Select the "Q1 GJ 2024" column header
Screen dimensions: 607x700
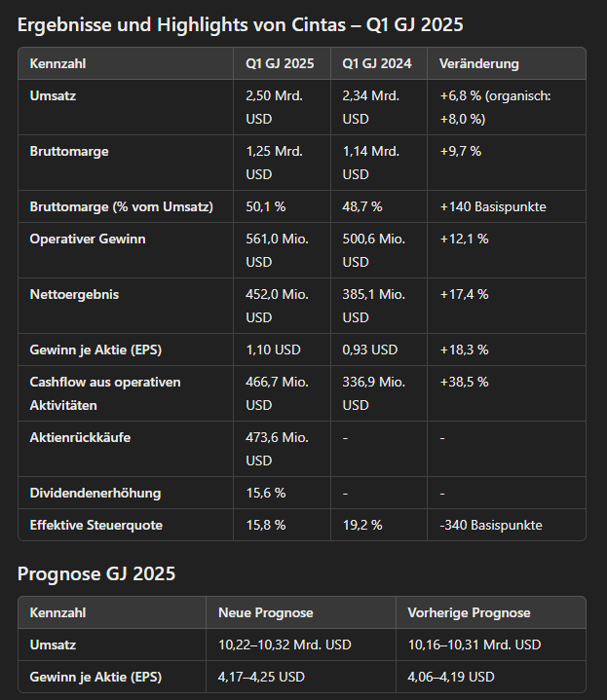pos(377,64)
